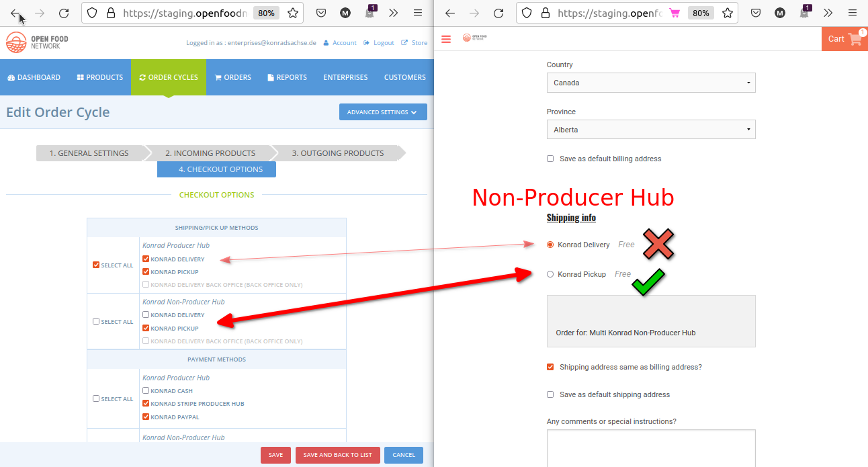Uncheck Konrad Delivery under Konrad Producer Hub
This screenshot has height=467, width=868.
coord(146,259)
